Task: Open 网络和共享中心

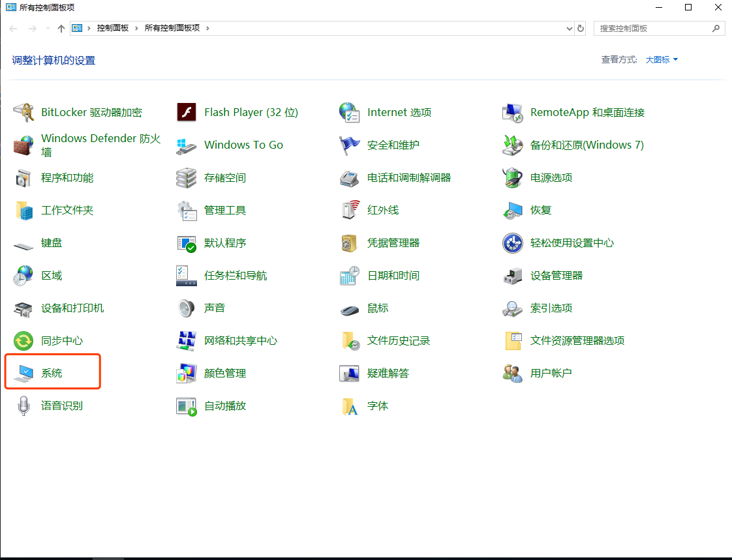Action: [242, 340]
